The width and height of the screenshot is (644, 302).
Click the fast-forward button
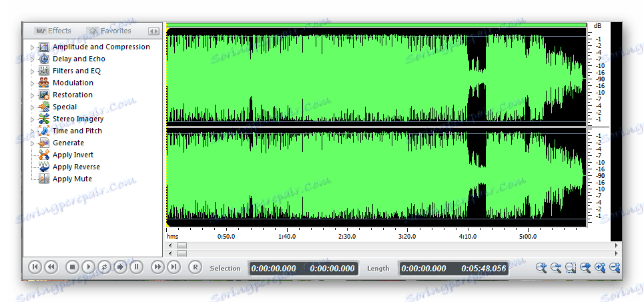[157, 267]
